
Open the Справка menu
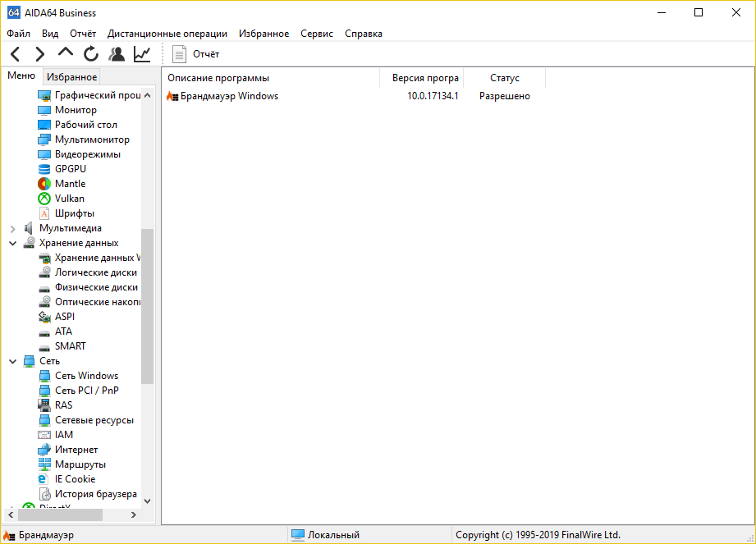364,34
